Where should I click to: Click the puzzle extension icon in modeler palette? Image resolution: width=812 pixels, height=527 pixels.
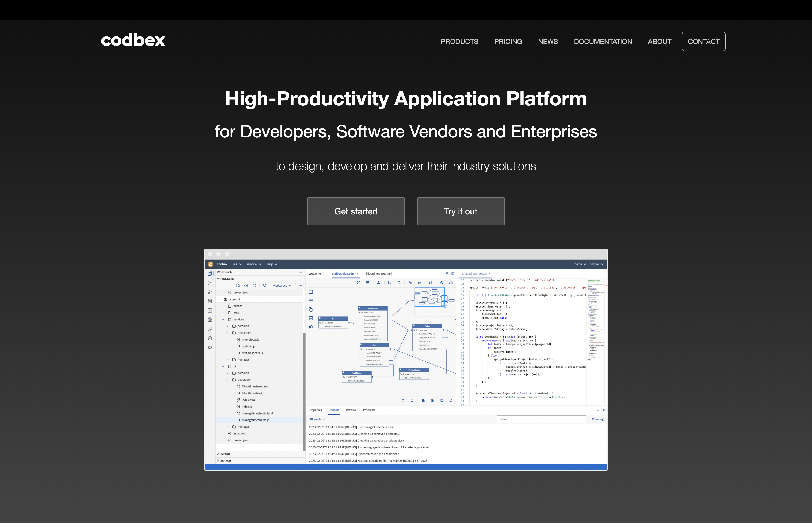tap(311, 327)
